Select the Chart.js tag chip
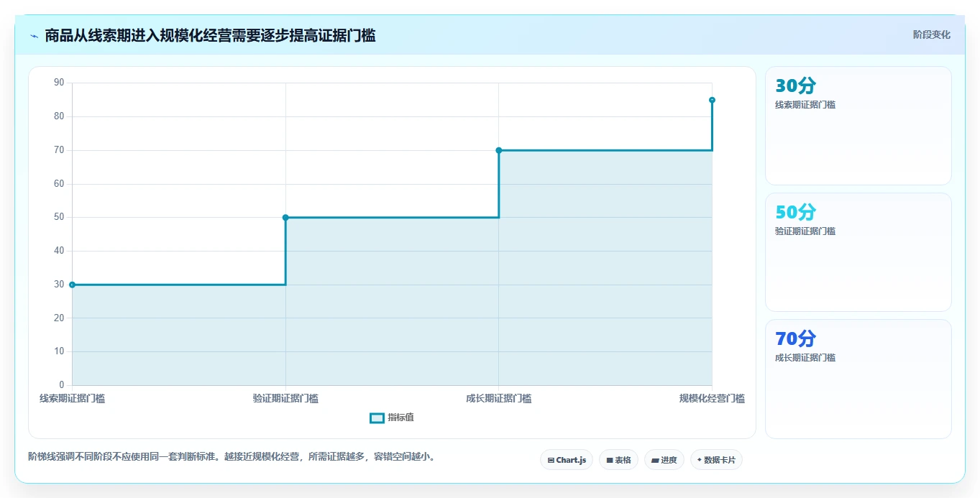Screen dimensions: 980x498 (x=567, y=460)
